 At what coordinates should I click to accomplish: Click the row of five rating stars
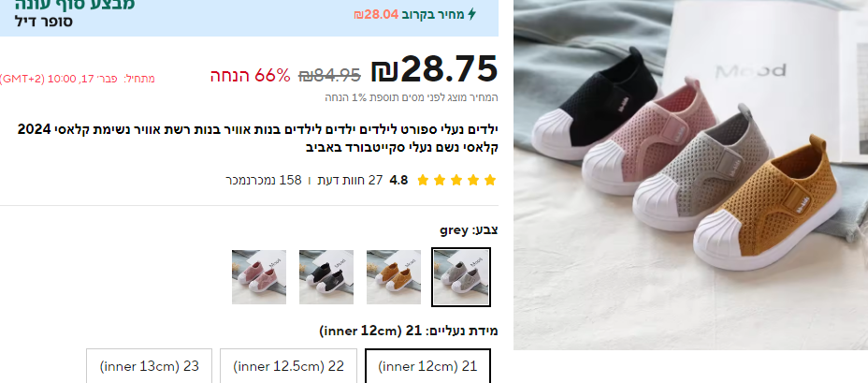(x=456, y=180)
